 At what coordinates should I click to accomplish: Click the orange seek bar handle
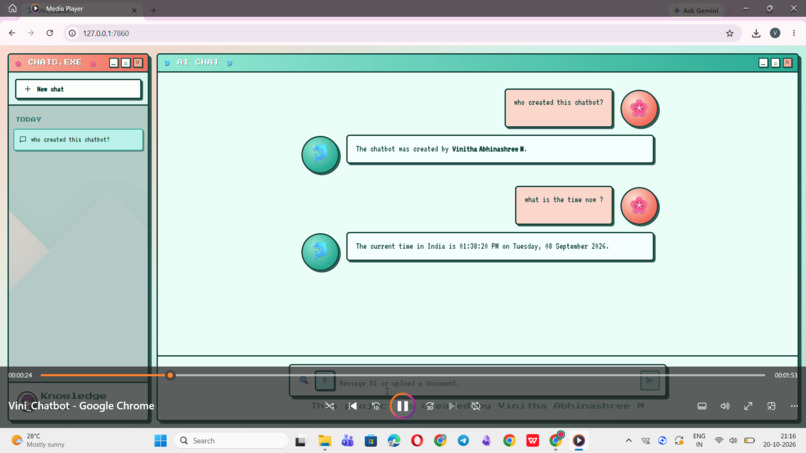170,375
